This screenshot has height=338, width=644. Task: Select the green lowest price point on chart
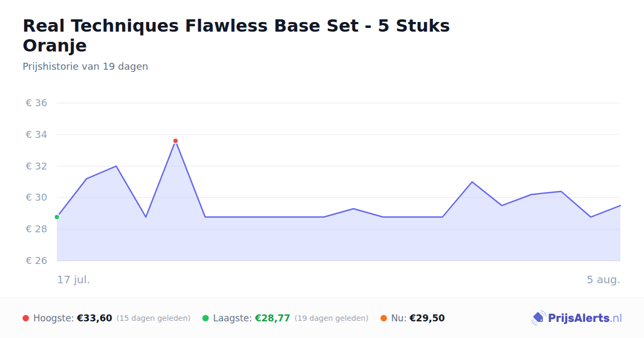57,217
